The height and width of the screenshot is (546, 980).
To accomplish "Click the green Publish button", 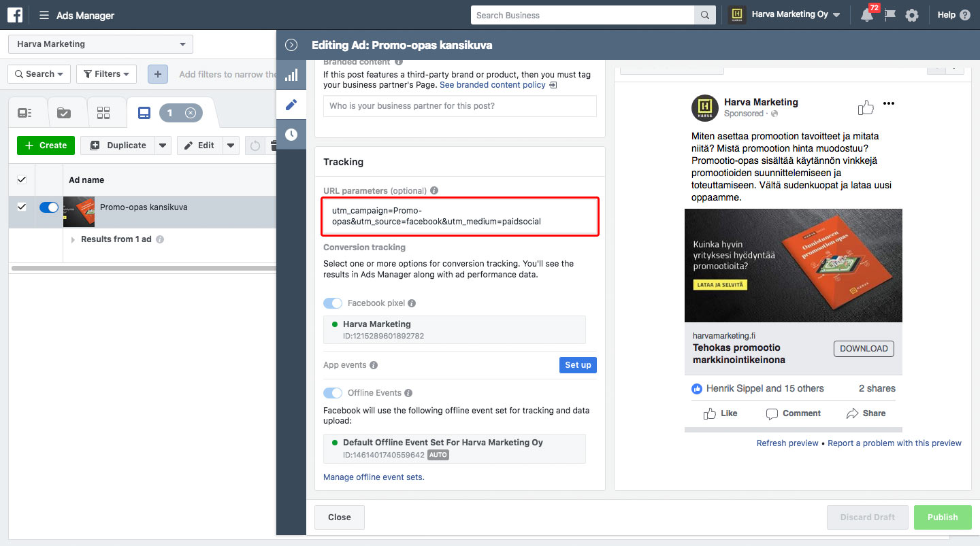I will [943, 517].
